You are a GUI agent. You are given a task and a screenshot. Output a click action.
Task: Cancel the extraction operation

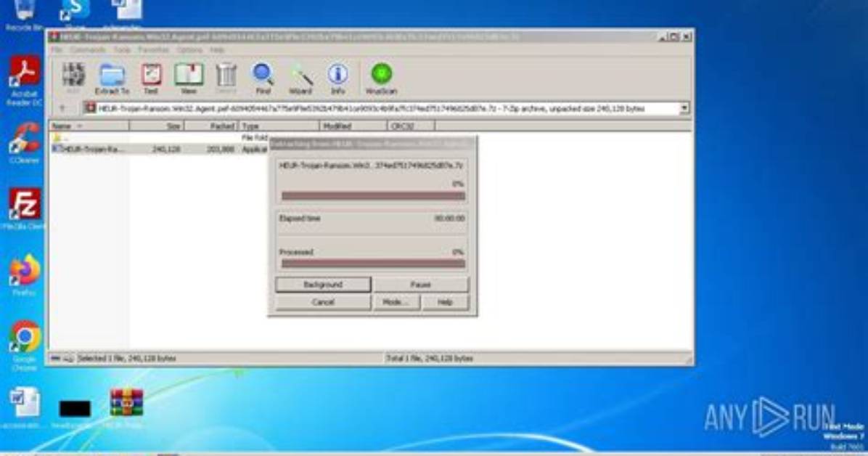pyautogui.click(x=323, y=302)
